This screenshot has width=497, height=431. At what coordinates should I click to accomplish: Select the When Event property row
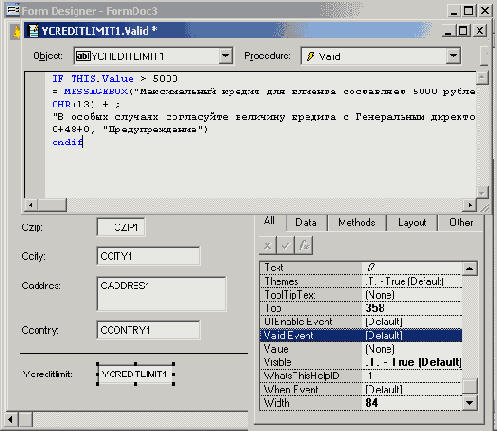point(361,389)
